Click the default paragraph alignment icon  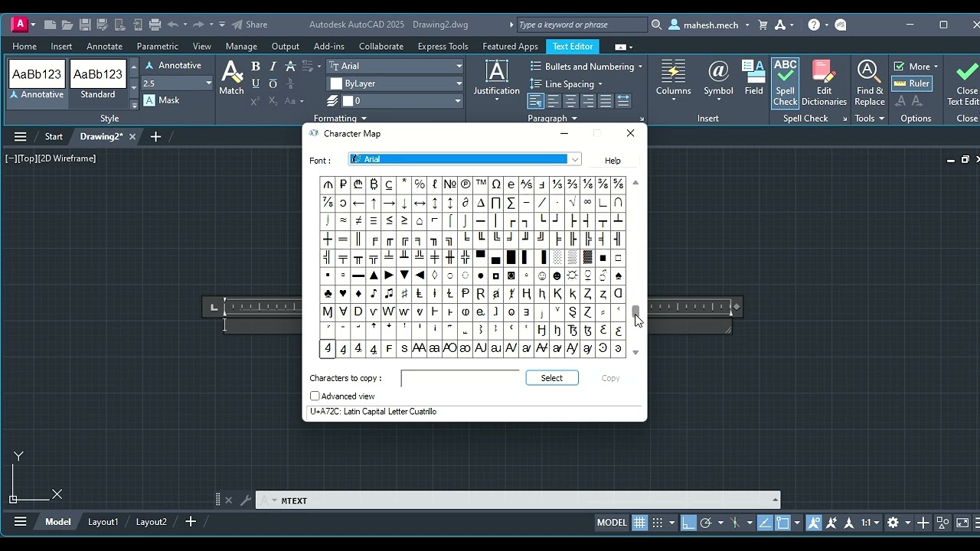pos(535,101)
